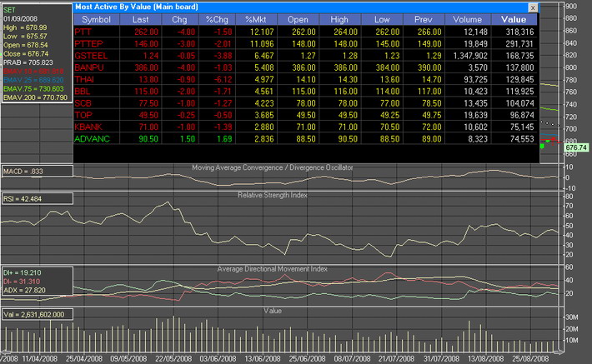Click ADVANC's value cell 74,553
This screenshot has width=592, height=364.
522,139
